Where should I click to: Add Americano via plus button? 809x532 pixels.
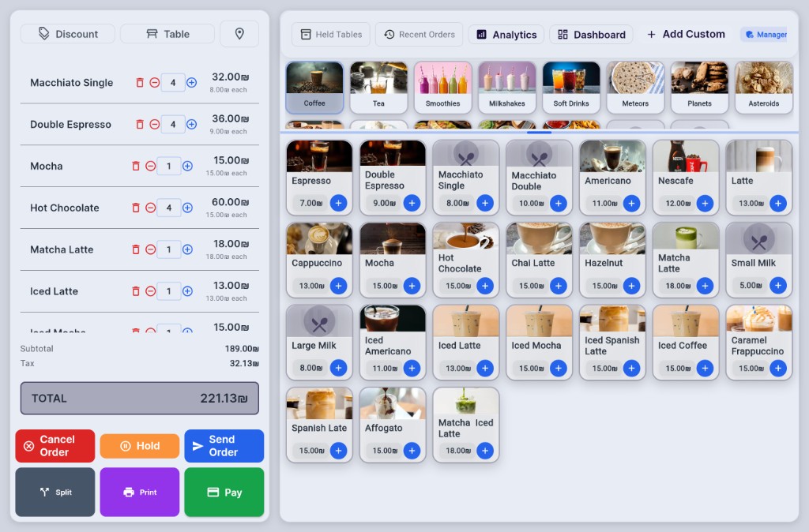pos(631,203)
